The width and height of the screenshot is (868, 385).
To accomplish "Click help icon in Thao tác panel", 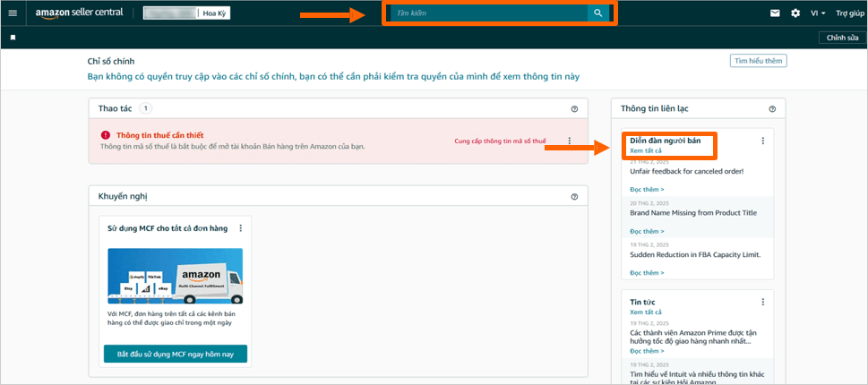I will coord(574,109).
